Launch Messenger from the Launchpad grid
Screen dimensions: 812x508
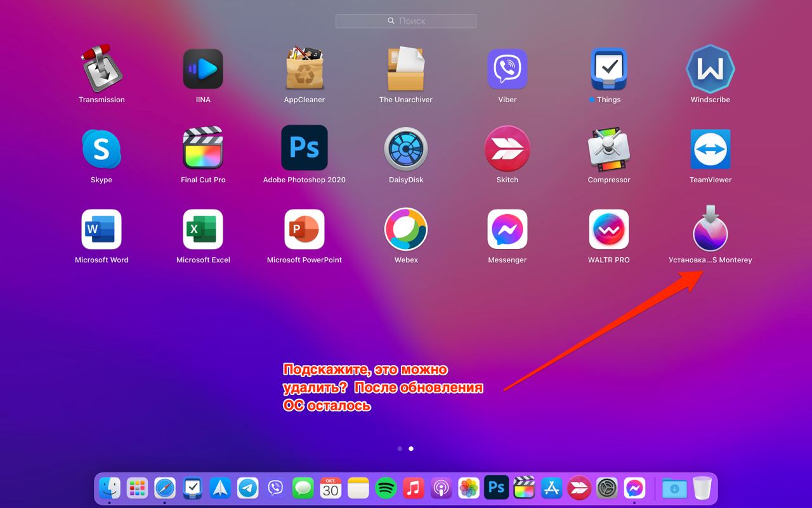[507, 229]
